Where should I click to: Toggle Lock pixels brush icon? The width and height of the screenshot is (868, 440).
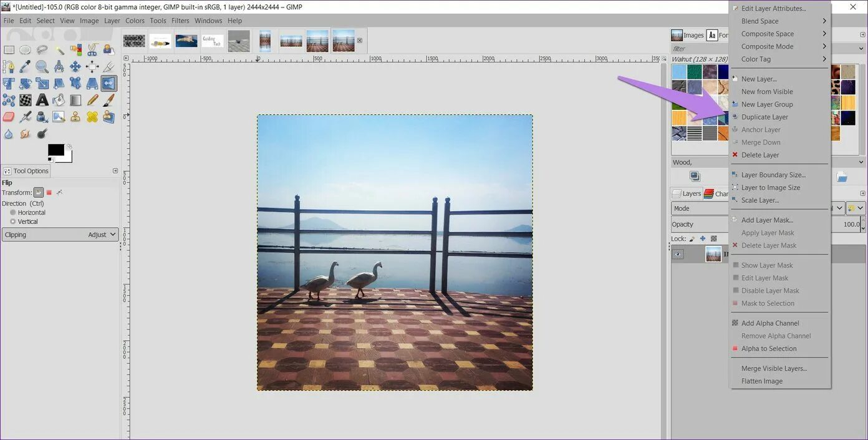point(692,238)
